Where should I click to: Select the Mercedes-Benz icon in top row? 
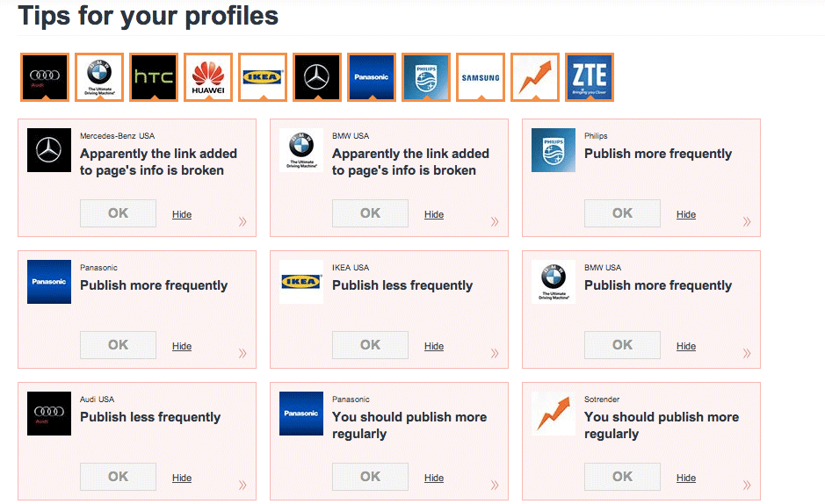click(316, 77)
